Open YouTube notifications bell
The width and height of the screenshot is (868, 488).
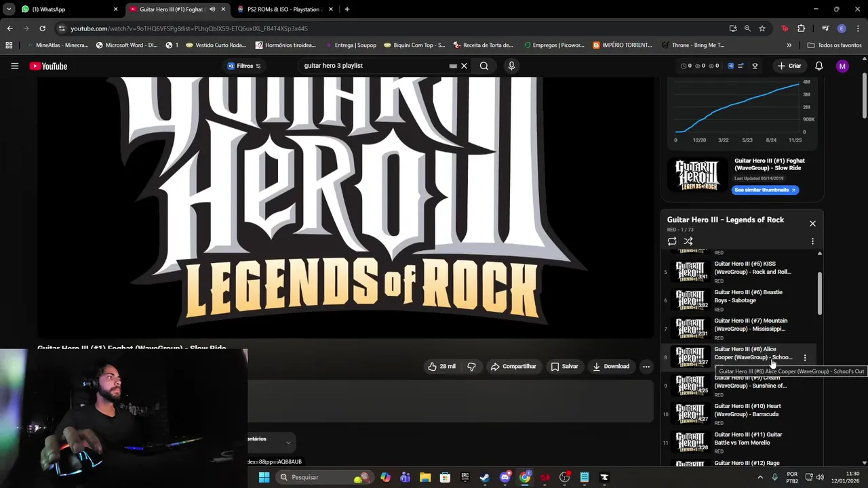818,66
